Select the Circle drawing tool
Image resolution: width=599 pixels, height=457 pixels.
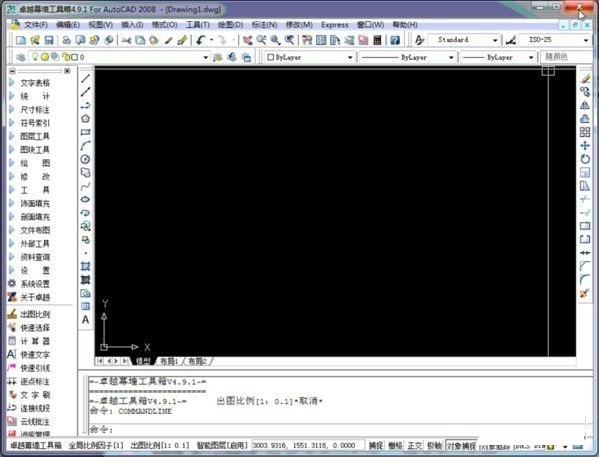86,159
